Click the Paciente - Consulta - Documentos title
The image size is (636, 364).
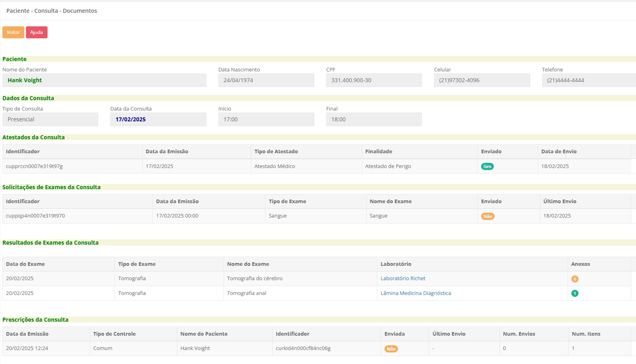pos(52,11)
